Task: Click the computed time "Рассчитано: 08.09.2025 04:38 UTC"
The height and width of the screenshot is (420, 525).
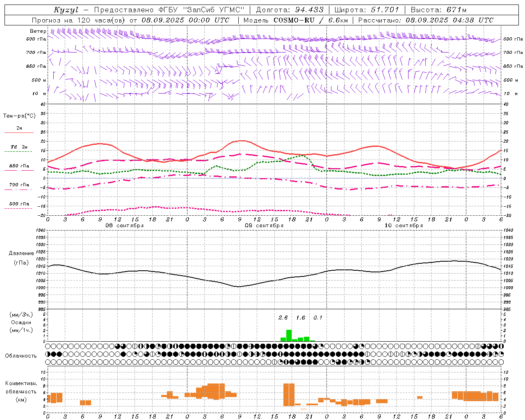Action: point(426,20)
